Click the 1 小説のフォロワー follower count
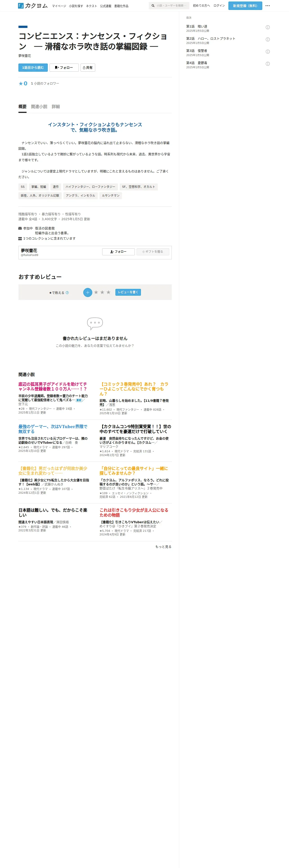 [45, 84]
